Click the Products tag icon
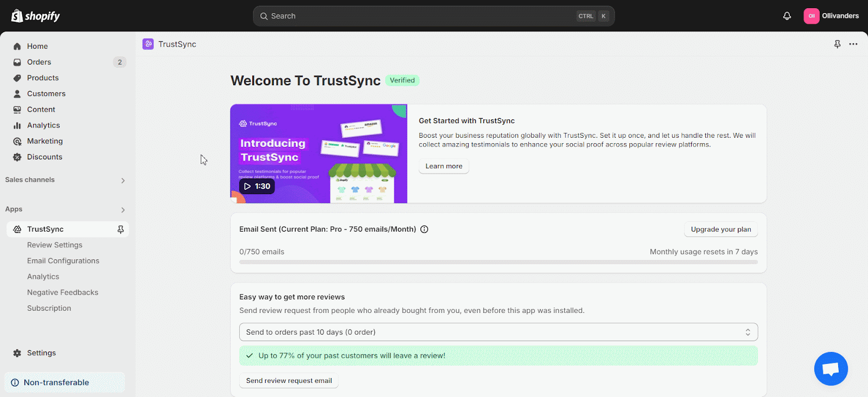 (x=17, y=78)
